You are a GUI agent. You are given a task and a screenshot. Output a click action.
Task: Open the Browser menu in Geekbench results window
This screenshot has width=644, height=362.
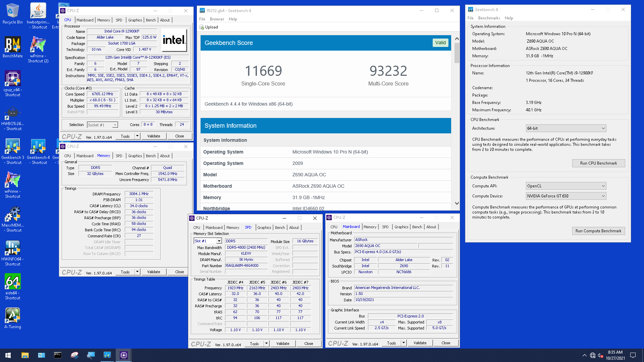[217, 19]
